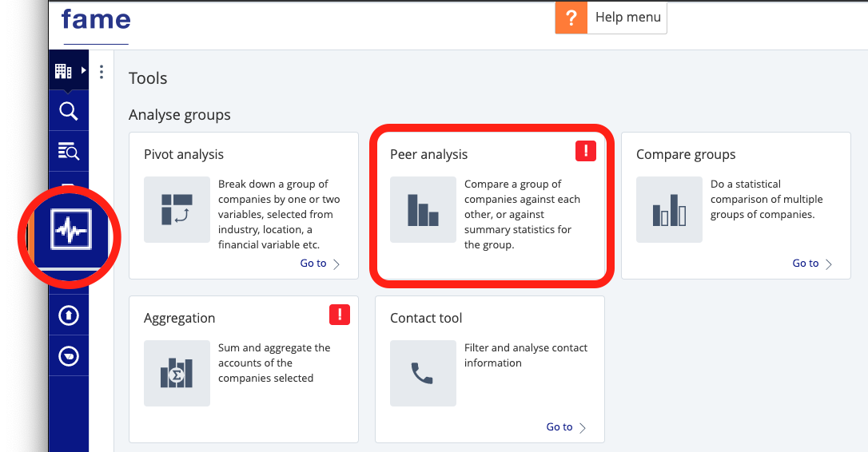Click the fame logo
Screen dimensions: 868x452
(x=96, y=20)
